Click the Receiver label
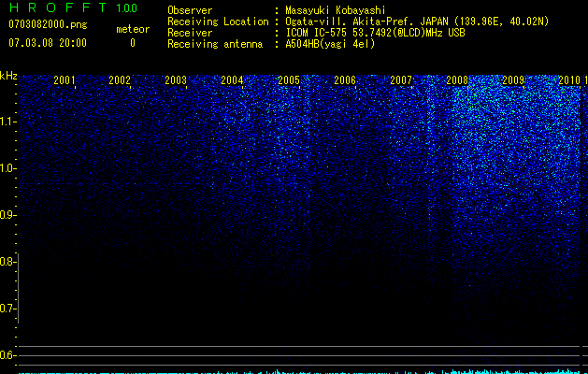This screenshot has width=588, height=374. coord(190,33)
